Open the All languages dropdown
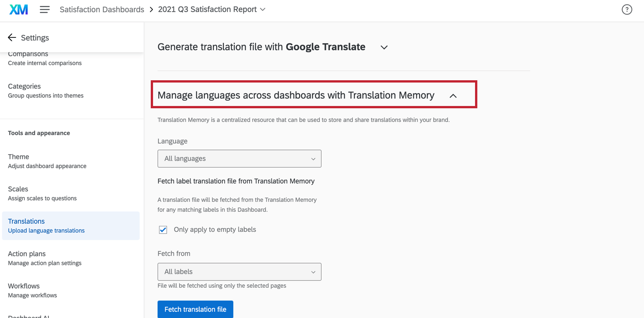Screen dimensions: 644x318 239,159
